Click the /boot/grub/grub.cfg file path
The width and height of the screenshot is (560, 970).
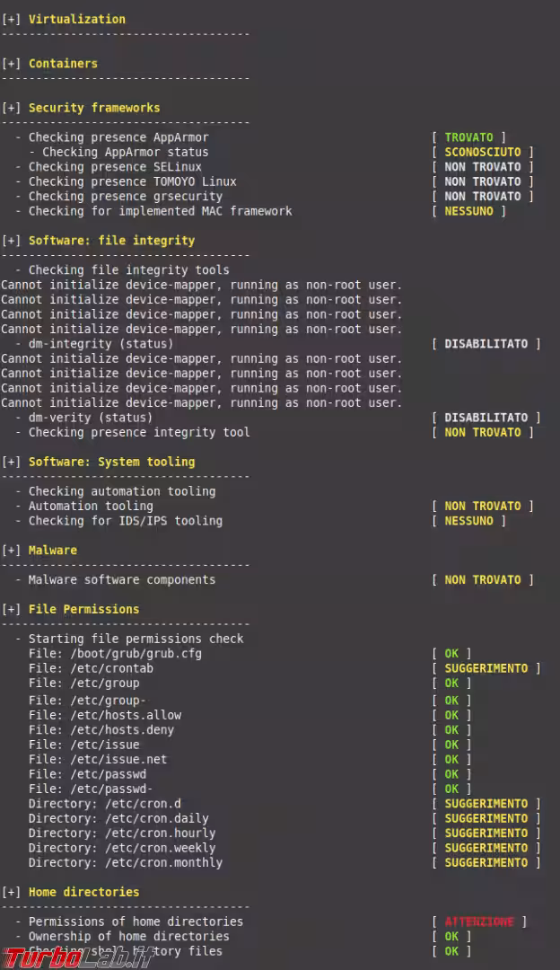coord(135,654)
